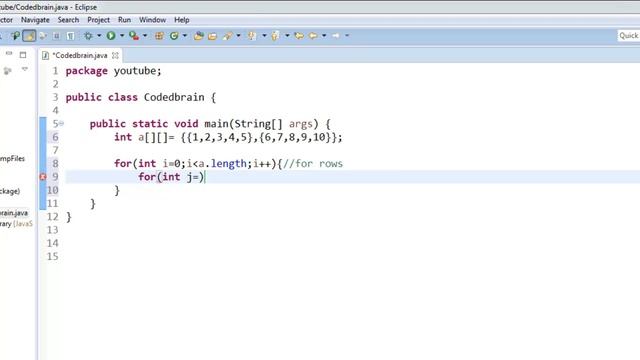
Task: Open the Project menu
Action: click(98, 20)
